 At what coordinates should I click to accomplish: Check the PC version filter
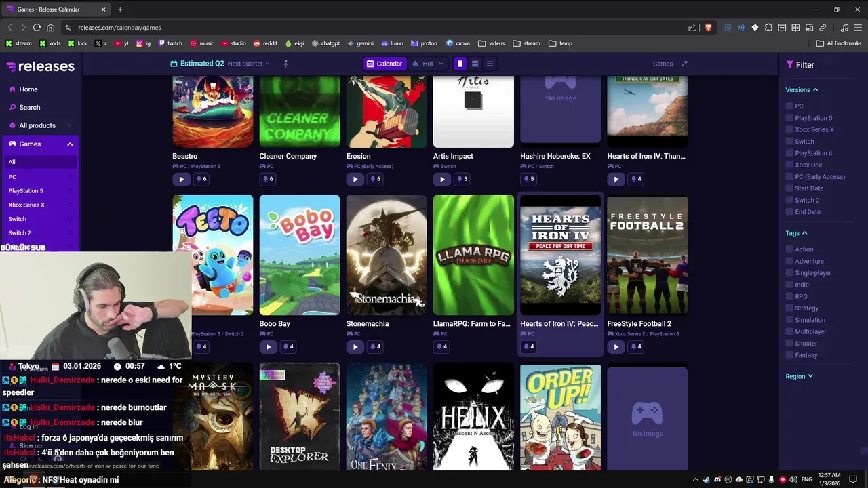click(789, 106)
